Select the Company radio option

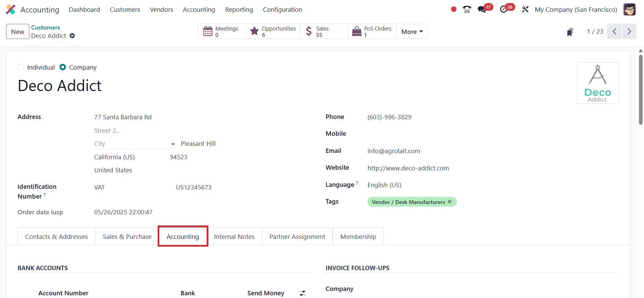tap(63, 67)
